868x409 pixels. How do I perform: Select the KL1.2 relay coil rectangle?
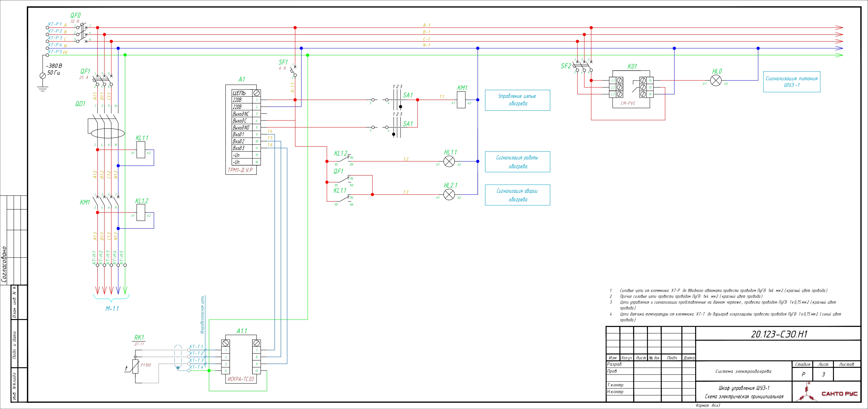141,213
